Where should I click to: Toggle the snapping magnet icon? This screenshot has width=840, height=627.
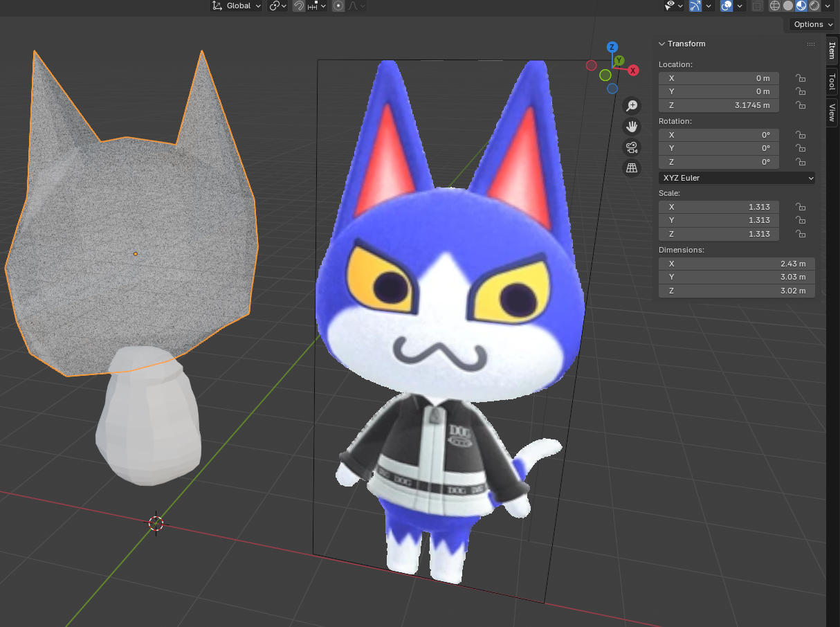point(298,6)
